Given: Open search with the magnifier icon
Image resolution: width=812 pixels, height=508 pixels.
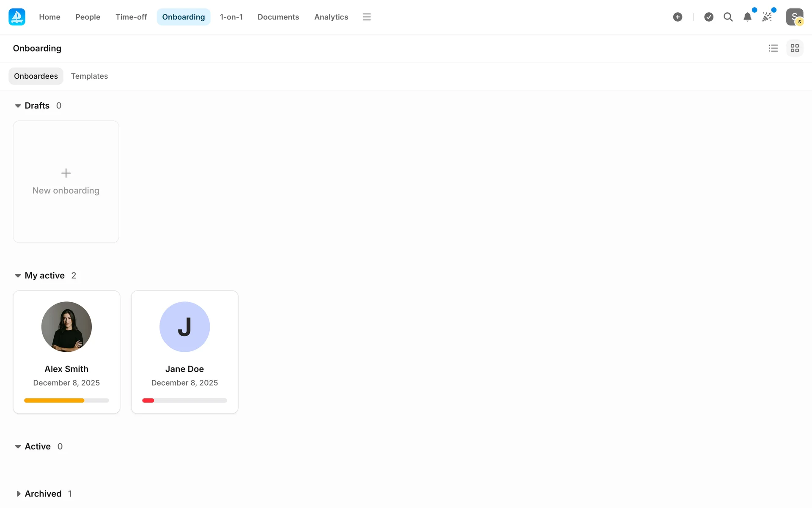Looking at the screenshot, I should pos(728,17).
